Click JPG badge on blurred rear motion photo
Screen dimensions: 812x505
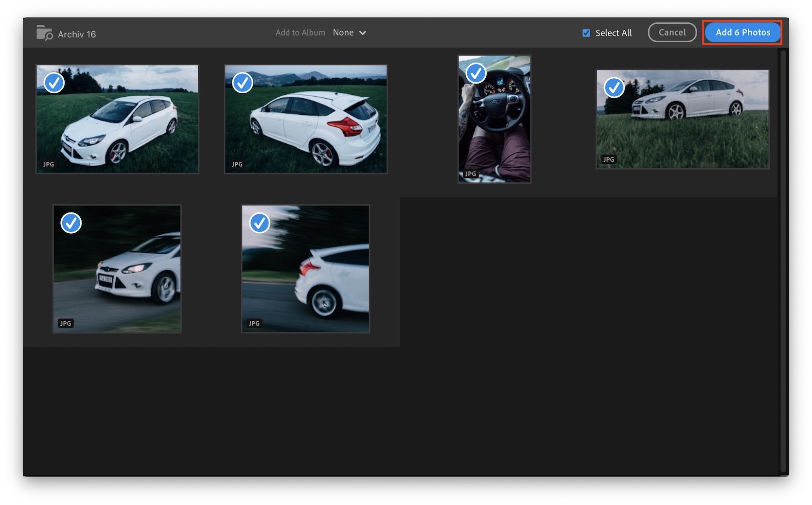click(254, 323)
